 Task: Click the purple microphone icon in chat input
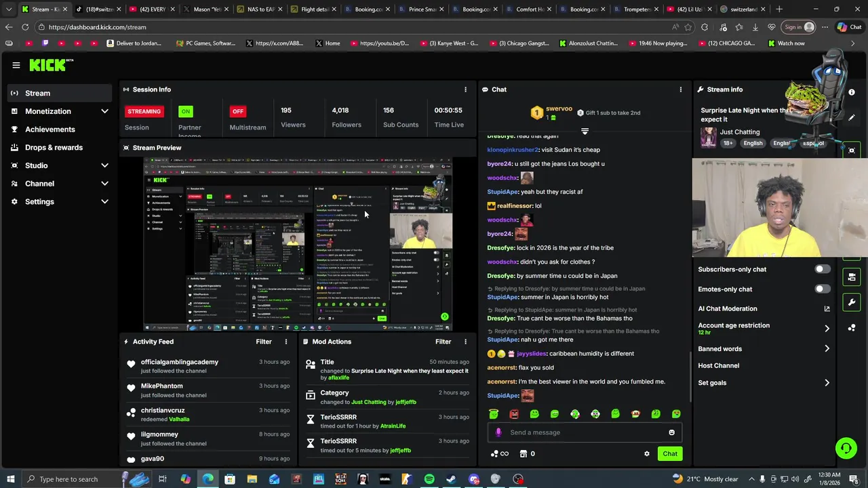point(498,432)
